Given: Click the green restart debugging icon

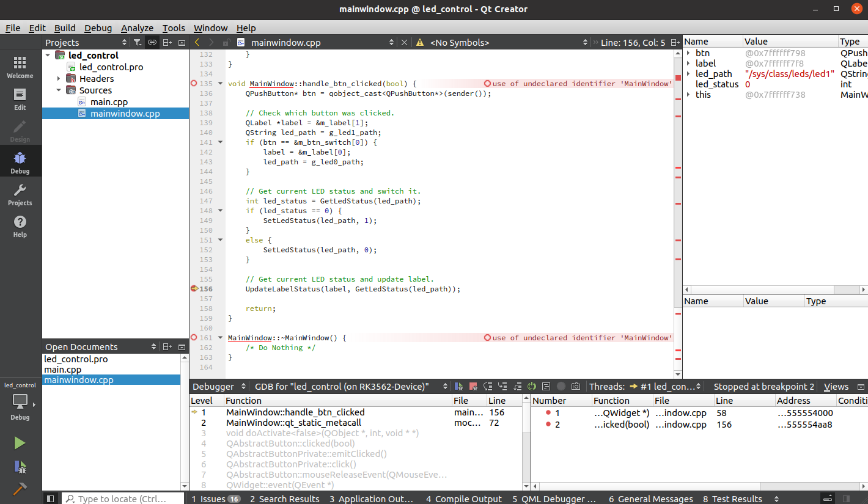Looking at the screenshot, I should [x=532, y=387].
